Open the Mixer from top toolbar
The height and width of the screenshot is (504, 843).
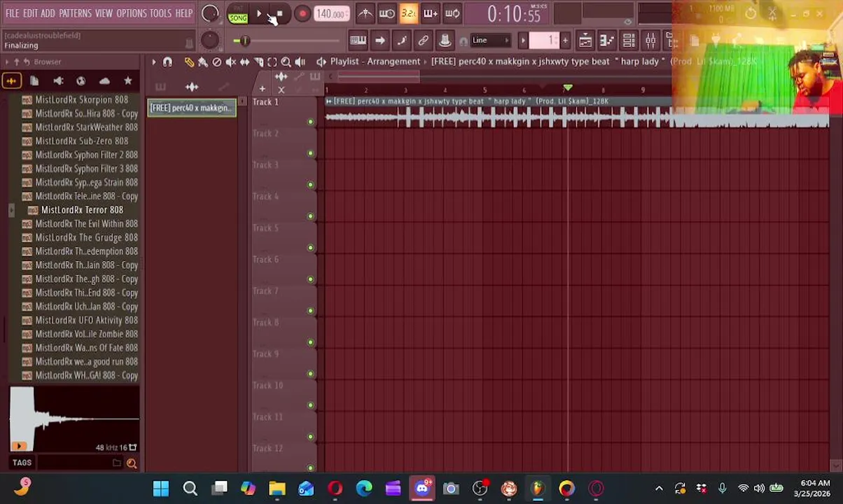coord(650,41)
